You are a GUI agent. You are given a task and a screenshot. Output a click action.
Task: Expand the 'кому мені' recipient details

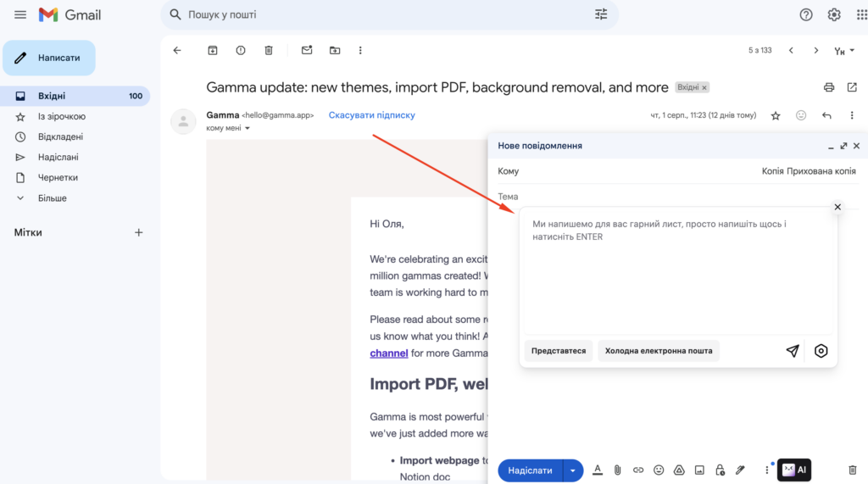229,128
